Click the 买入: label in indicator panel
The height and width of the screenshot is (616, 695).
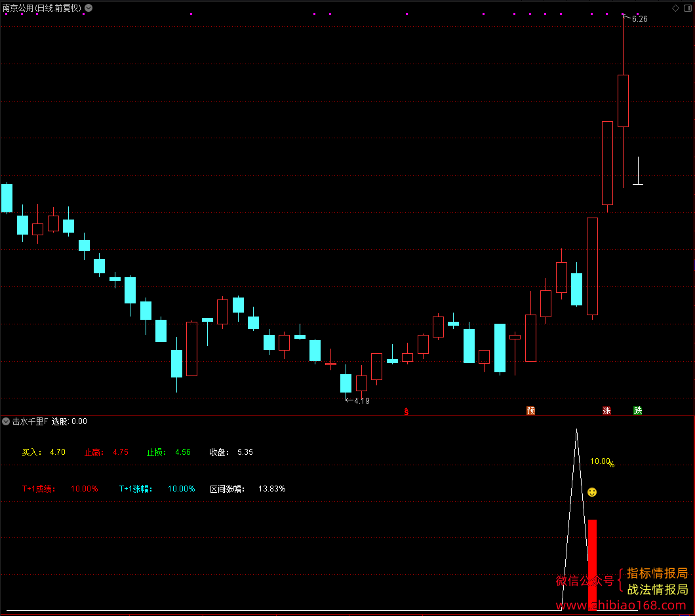32,452
